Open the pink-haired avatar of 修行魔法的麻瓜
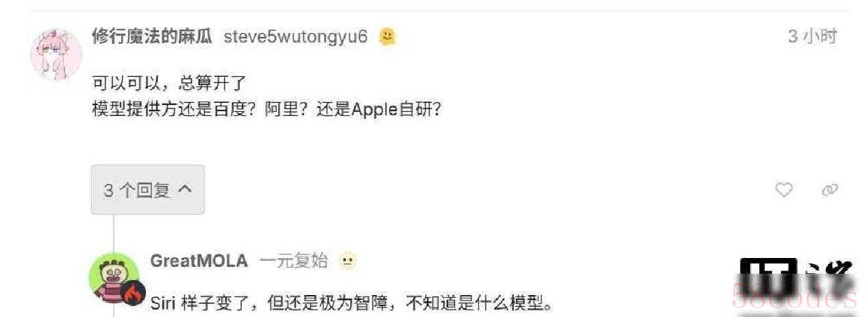 pyautogui.click(x=56, y=55)
